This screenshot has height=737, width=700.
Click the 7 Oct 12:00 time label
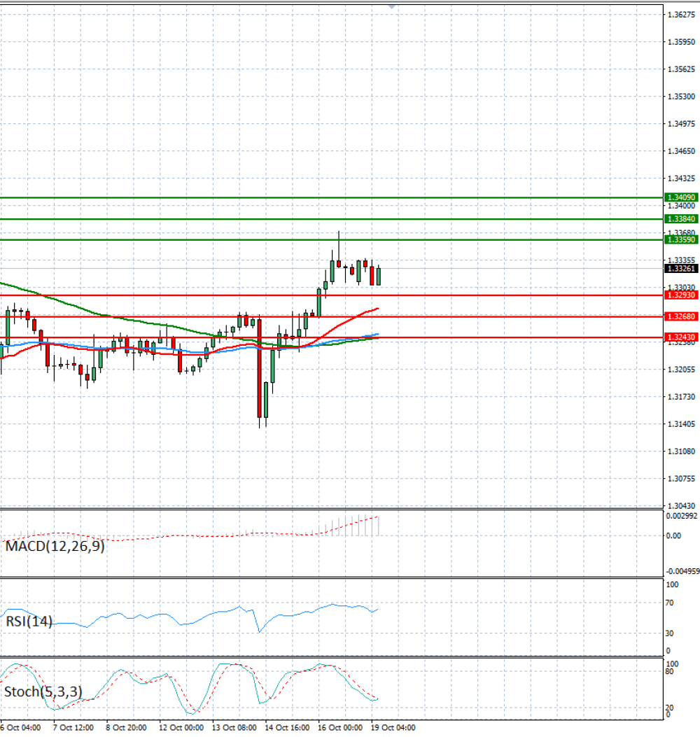(x=73, y=728)
